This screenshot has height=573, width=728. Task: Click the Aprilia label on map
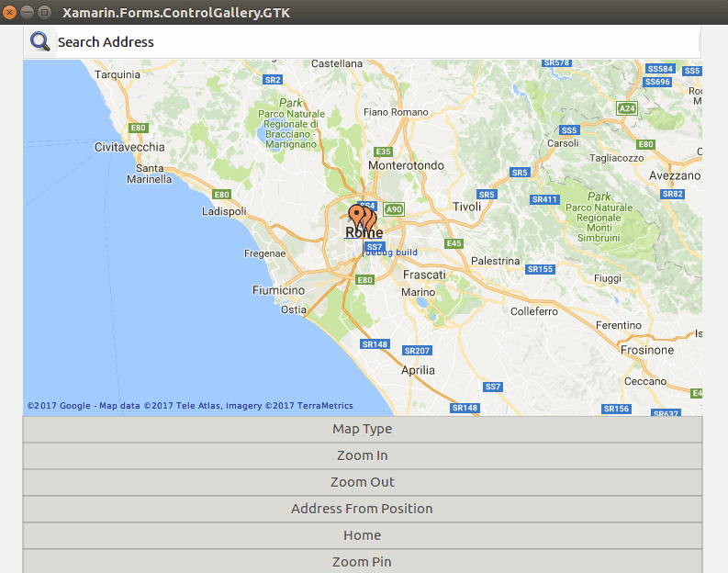pos(418,370)
